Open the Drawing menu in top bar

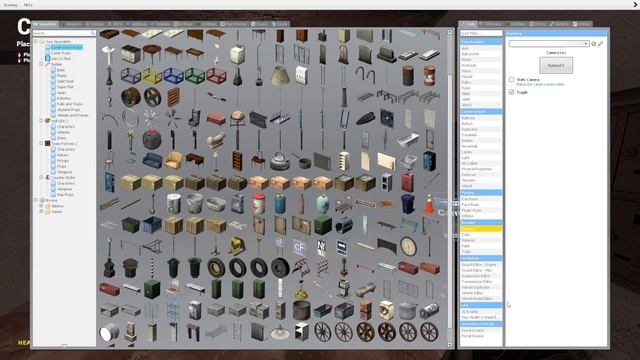click(10, 5)
